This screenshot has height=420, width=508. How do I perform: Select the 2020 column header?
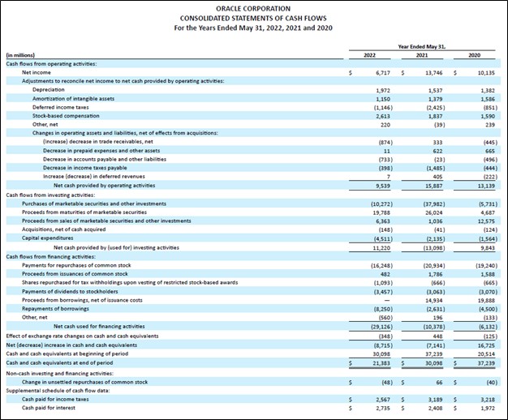(x=474, y=54)
